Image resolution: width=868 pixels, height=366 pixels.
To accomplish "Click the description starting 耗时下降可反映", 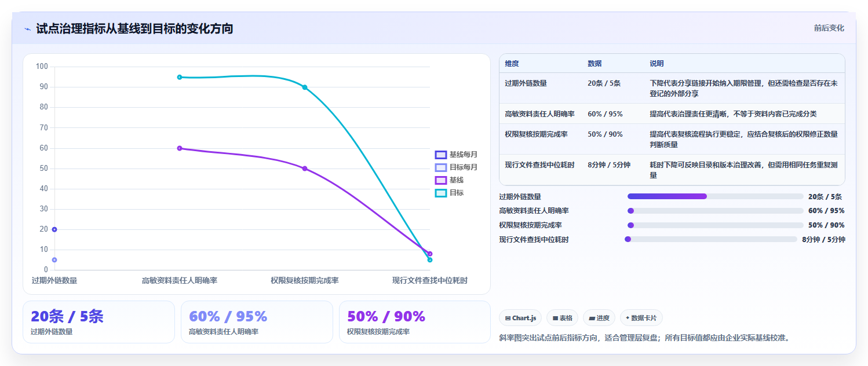I will coord(743,170).
